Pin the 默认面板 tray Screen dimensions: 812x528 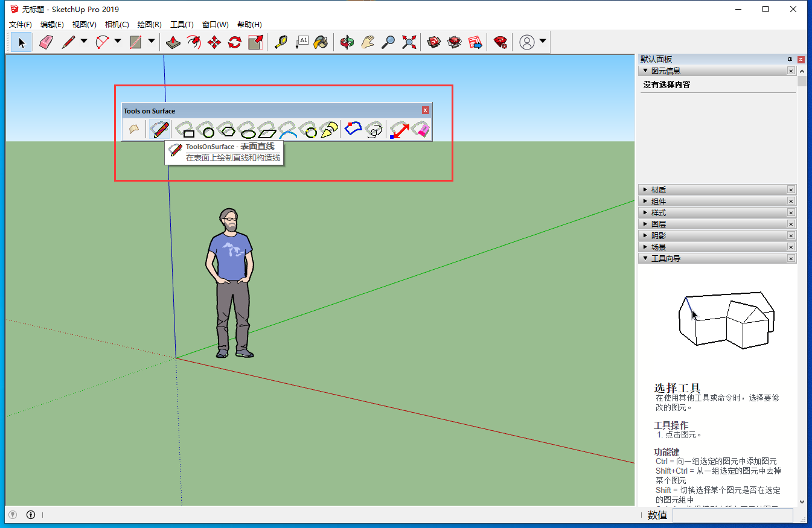[x=790, y=60]
